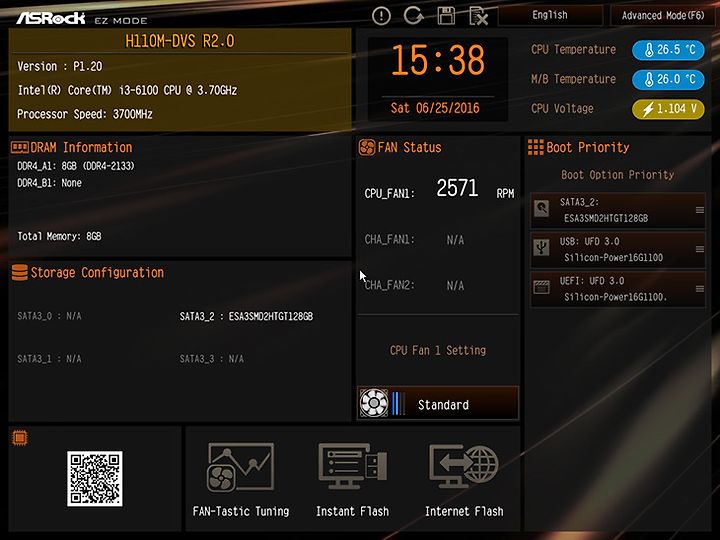Click DDR4_A1: 8GB (DDR4-2133) line

click(76, 166)
